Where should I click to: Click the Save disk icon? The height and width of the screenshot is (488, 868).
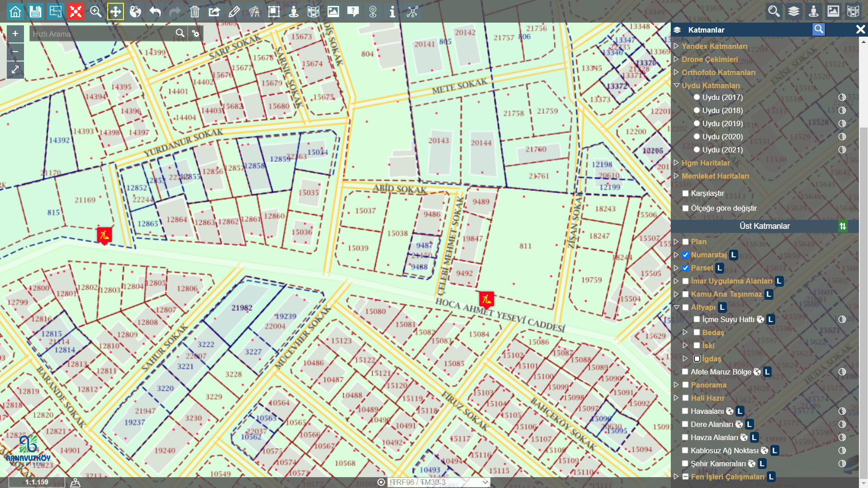click(x=35, y=11)
